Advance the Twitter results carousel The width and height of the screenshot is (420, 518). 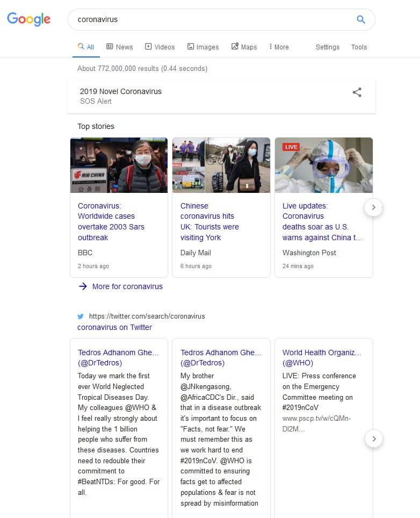[374, 438]
